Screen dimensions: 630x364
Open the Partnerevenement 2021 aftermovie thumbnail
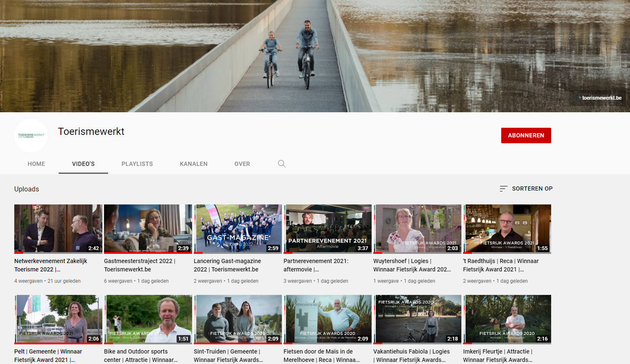tap(328, 229)
